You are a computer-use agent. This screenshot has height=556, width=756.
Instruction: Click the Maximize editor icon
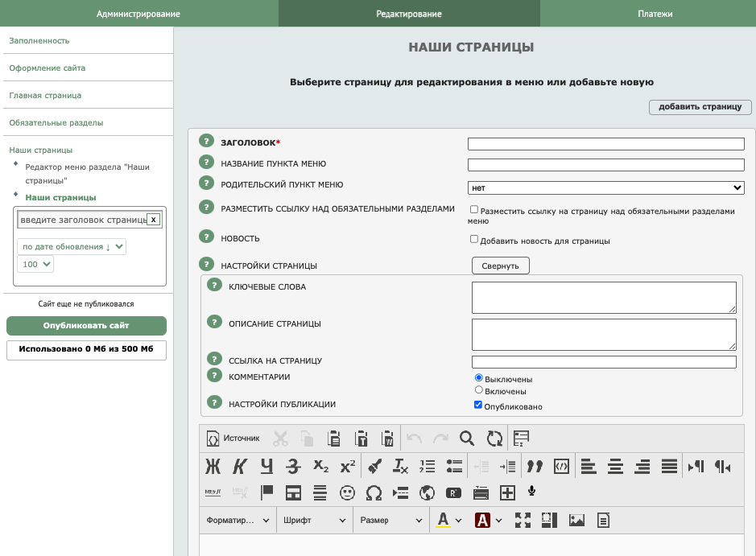[x=523, y=520]
